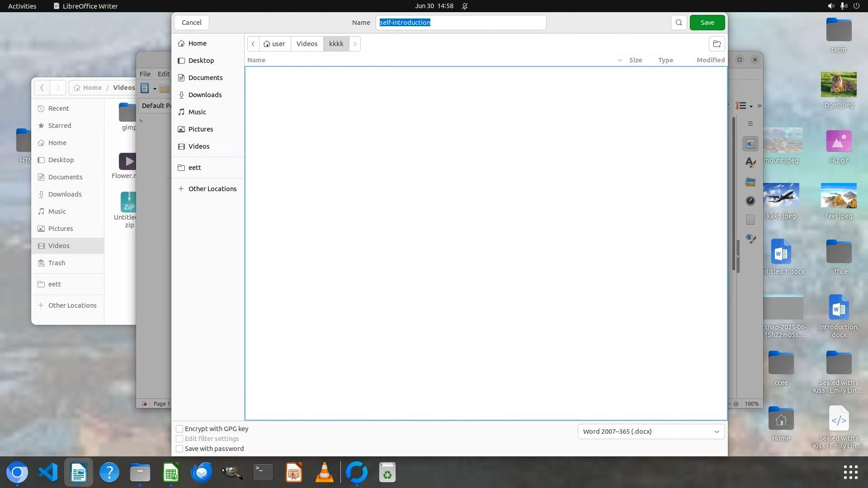Create a new folder via folder icon
Image resolution: width=868 pixels, height=488 pixels.
717,44
